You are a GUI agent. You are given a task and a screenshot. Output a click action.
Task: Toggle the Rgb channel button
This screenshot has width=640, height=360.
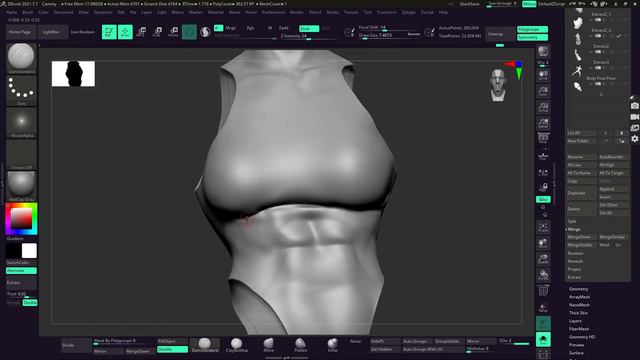[250, 28]
